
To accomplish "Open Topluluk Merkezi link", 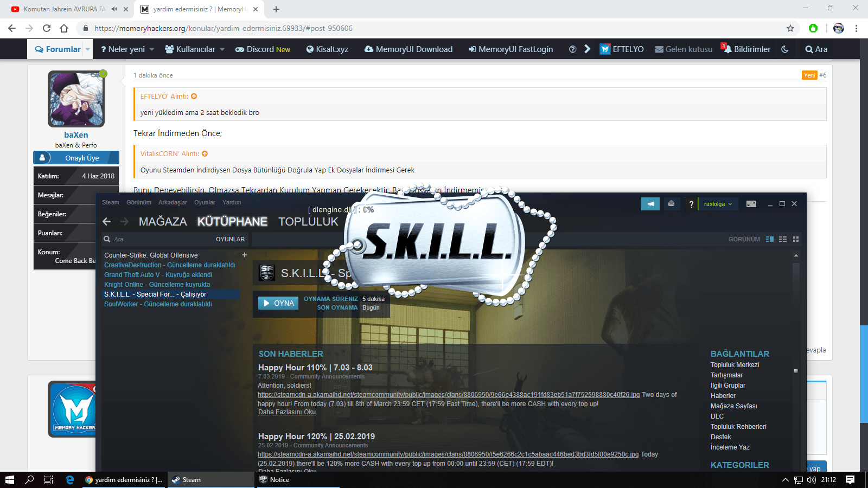I will [x=735, y=365].
